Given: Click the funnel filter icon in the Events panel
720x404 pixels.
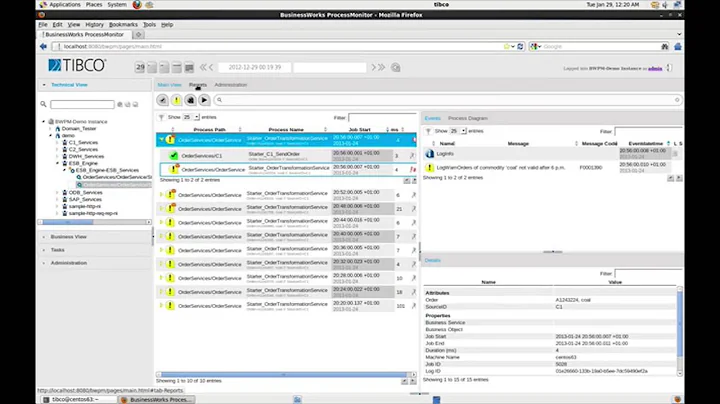Looking at the screenshot, I should pyautogui.click(x=428, y=131).
